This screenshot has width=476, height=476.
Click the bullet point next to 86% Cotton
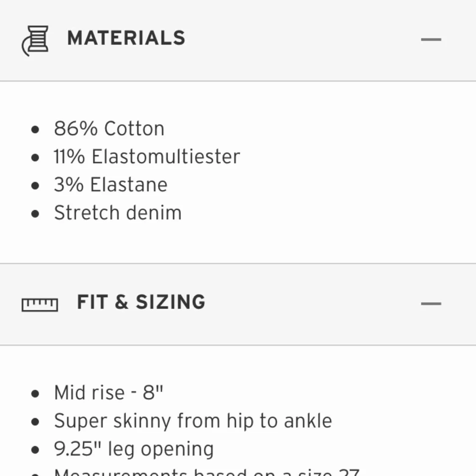pyautogui.click(x=35, y=129)
